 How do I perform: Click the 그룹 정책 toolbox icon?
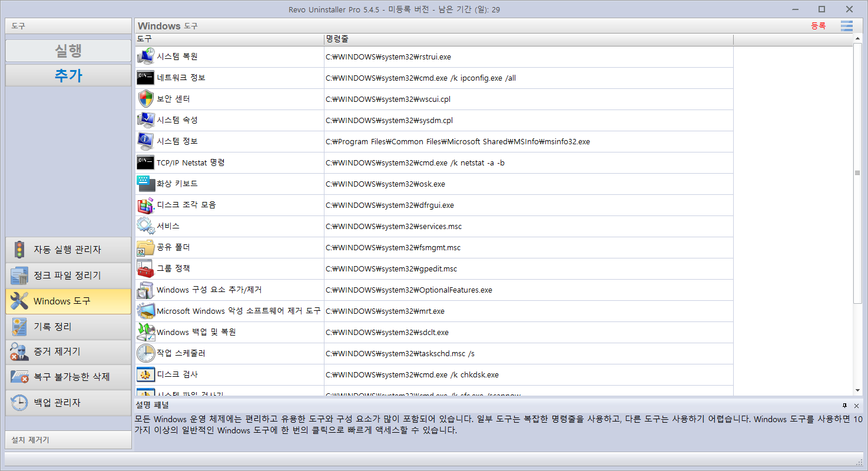click(145, 268)
